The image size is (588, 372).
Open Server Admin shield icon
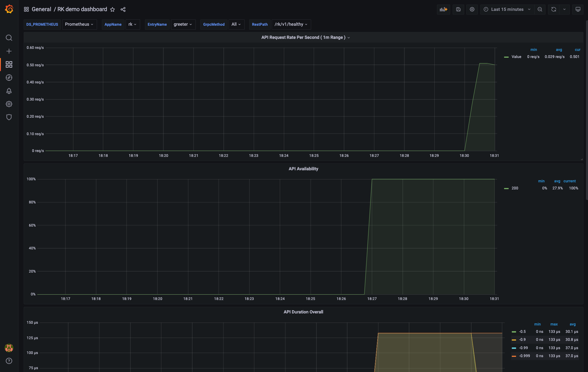pos(9,117)
